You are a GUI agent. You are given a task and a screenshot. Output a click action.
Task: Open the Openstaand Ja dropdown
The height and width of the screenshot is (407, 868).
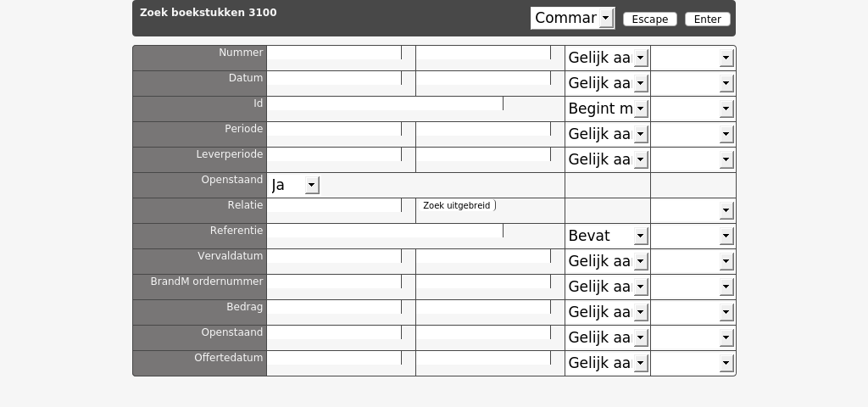pyautogui.click(x=294, y=185)
